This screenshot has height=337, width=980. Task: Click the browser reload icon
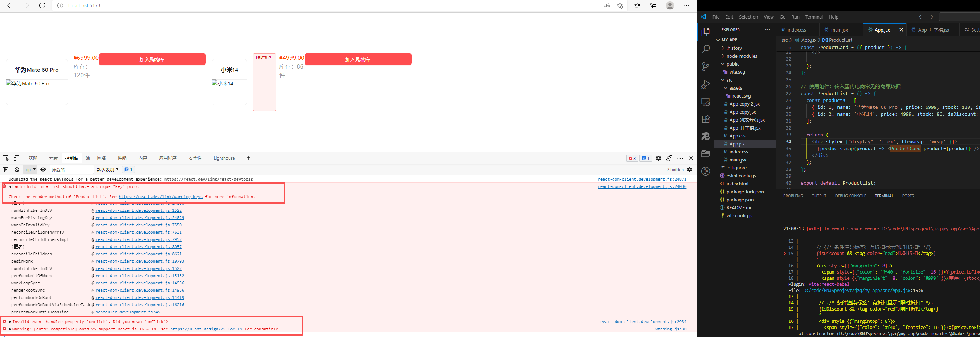pos(42,5)
